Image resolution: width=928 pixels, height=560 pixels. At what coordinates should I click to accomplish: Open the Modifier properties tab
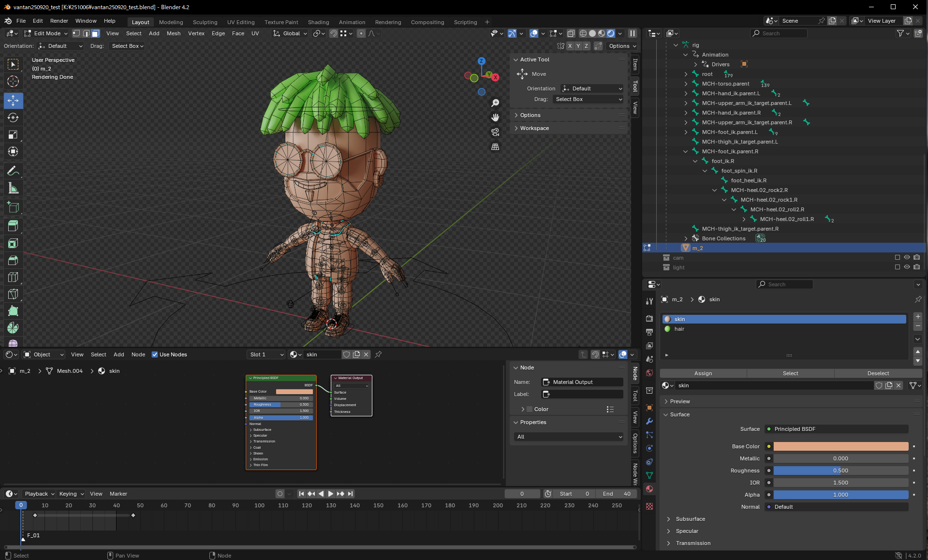click(x=649, y=422)
